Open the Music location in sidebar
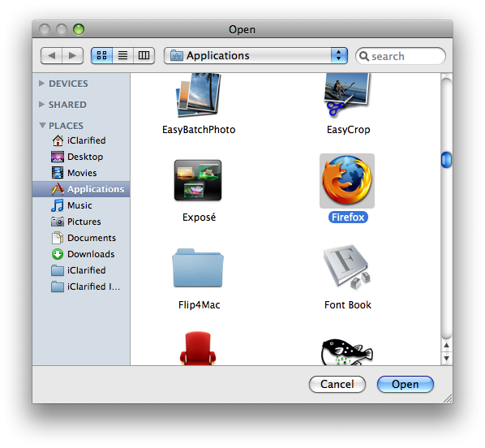The image size is (485, 448). point(81,205)
